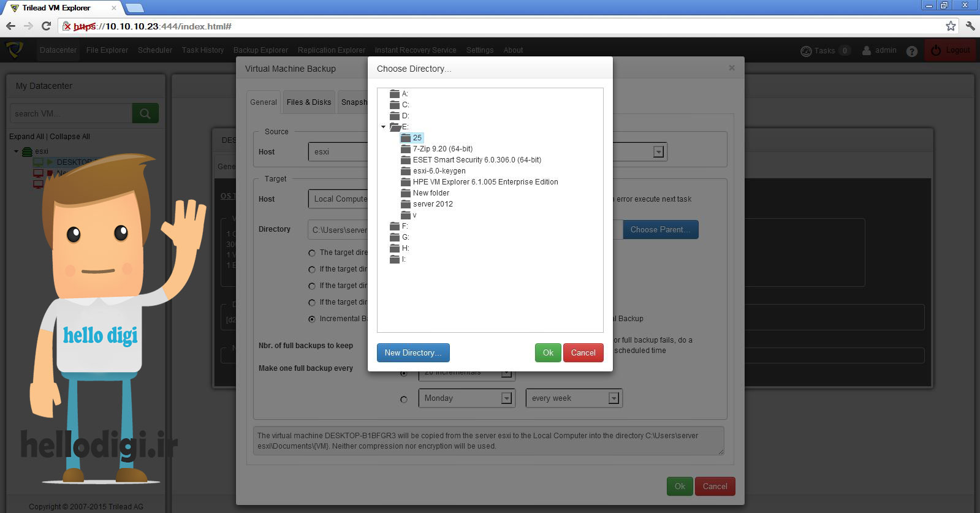The height and width of the screenshot is (513, 980).
Task: Click the New Directory... button
Action: (413, 353)
